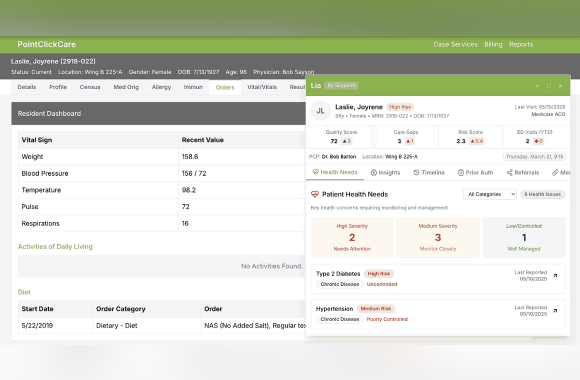Click the Quality Score metric

(341, 137)
